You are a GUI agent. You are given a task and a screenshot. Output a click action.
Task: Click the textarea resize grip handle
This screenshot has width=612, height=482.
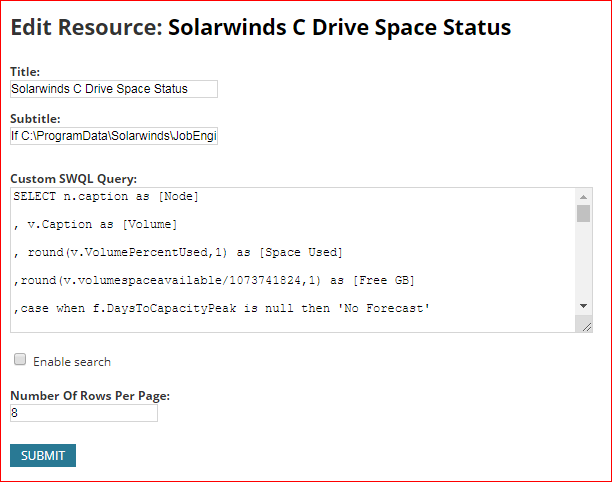(586, 327)
